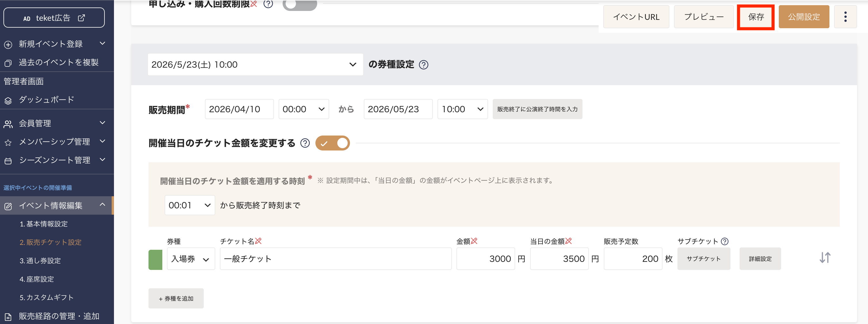Enable the 申し込み・購入回数制限 toggle
Image resolution: width=868 pixels, height=324 pixels.
[x=299, y=5]
